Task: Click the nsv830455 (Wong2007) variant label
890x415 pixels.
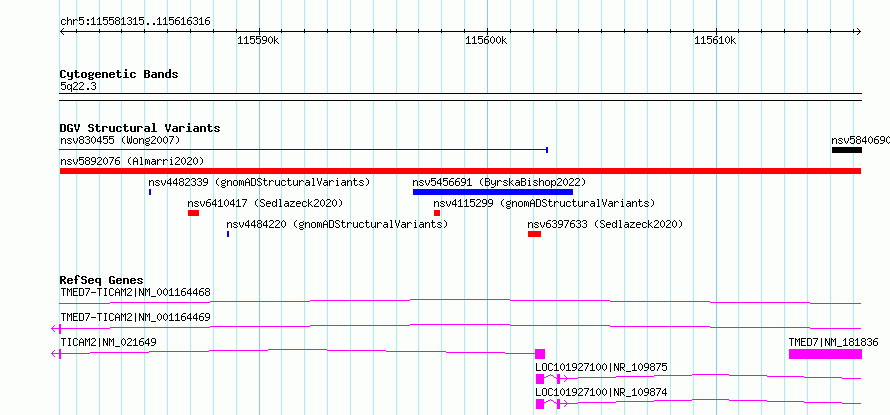Action: click(120, 140)
